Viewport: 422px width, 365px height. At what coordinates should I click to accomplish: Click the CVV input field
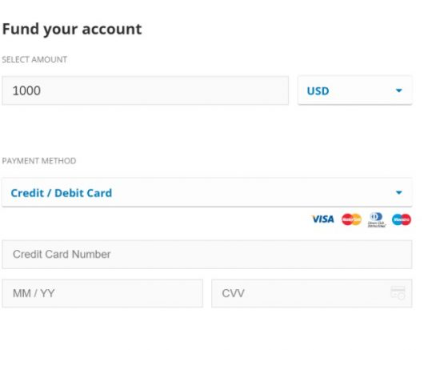coord(312,293)
